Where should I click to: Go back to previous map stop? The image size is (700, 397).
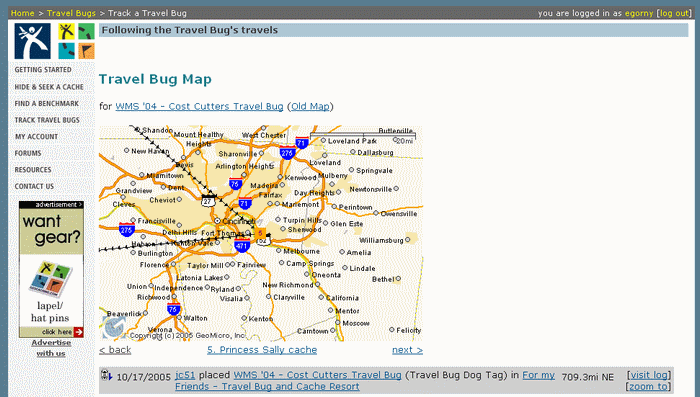click(115, 350)
